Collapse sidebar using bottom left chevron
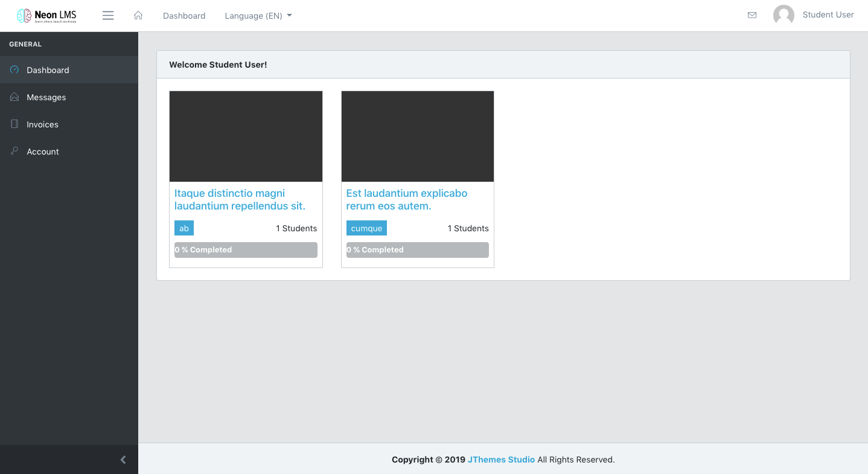Image resolution: width=868 pixels, height=474 pixels. (x=123, y=460)
